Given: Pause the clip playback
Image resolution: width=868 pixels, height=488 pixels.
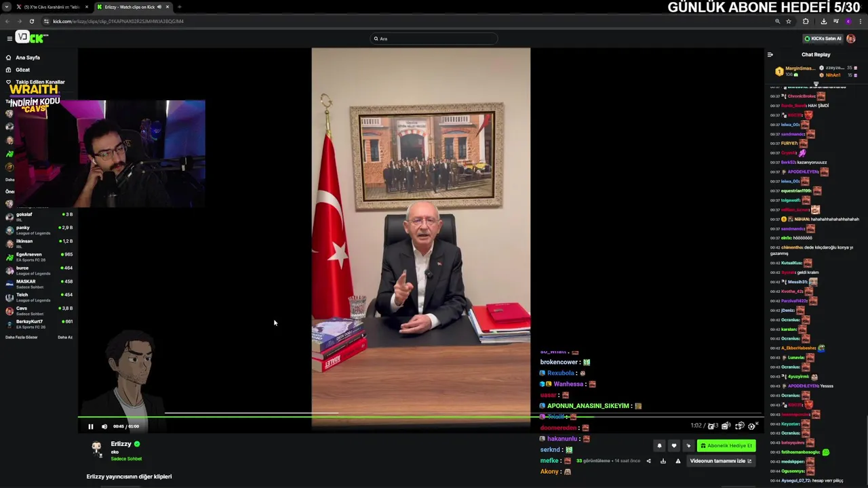Looking at the screenshot, I should pyautogui.click(x=90, y=426).
